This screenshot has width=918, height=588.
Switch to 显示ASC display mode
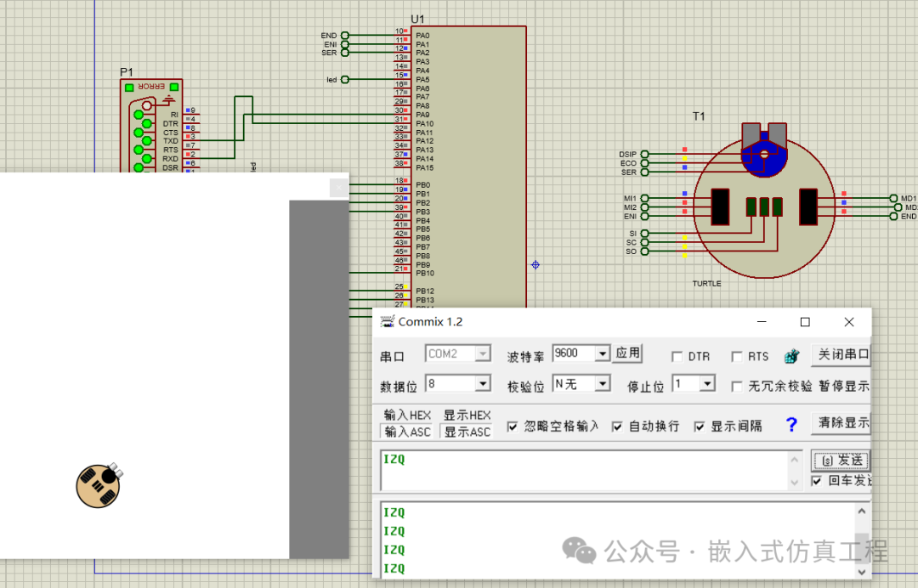pyautogui.click(x=467, y=432)
